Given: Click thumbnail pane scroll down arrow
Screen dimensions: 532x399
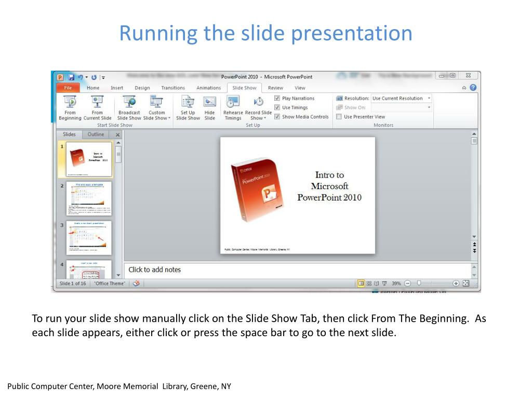Looking at the screenshot, I should click(118, 275).
